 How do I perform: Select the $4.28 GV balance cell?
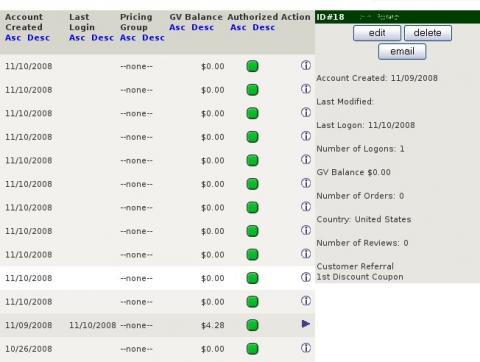[x=213, y=325]
